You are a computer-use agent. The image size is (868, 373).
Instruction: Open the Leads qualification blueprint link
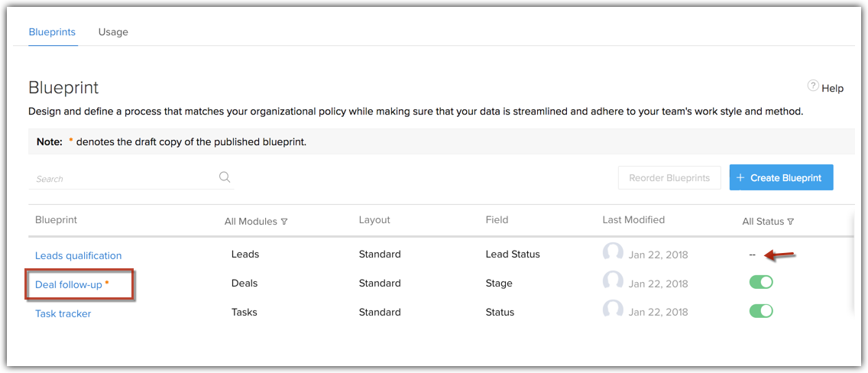(x=78, y=255)
